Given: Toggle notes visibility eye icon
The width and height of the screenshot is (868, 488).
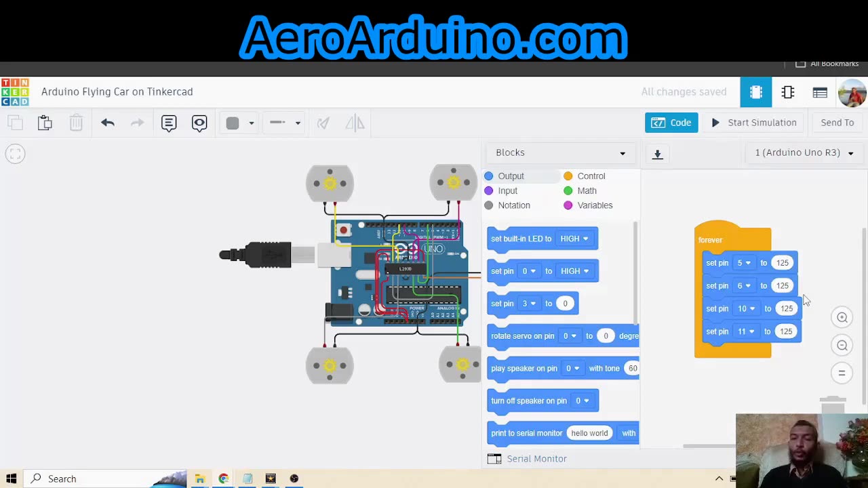Looking at the screenshot, I should coord(199,123).
